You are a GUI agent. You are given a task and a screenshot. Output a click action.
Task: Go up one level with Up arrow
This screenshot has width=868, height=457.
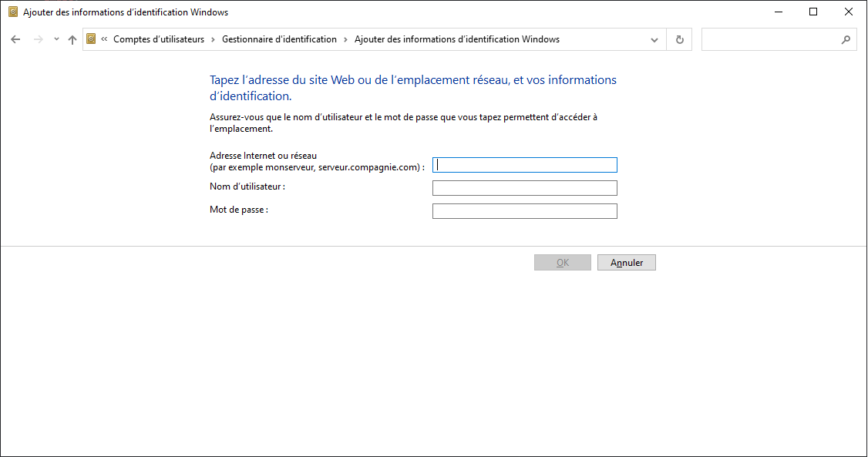point(72,39)
